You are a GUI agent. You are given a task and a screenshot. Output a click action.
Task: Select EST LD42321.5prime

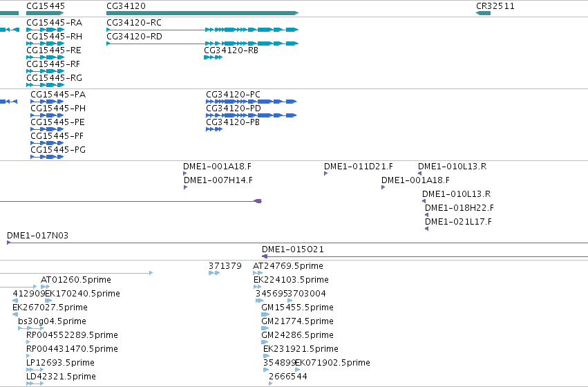click(61, 377)
